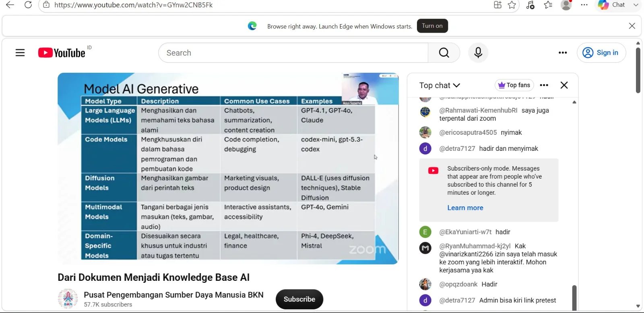The image size is (644, 313).
Task: Select the @opqzdoank username in chat
Action: pos(458,284)
